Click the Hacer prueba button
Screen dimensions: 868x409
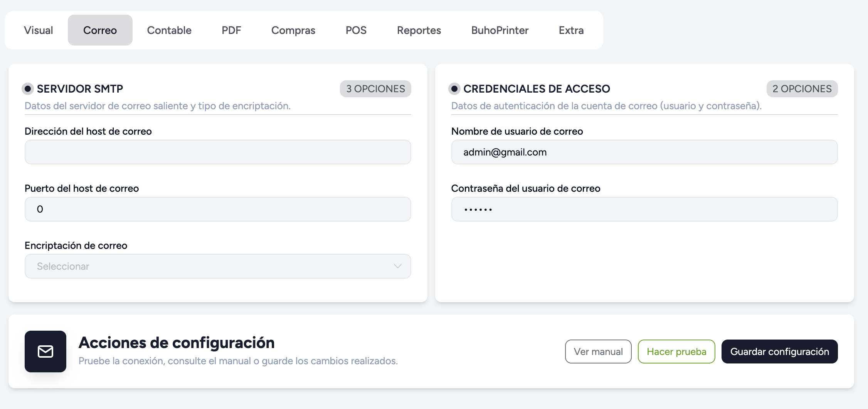[676, 352]
